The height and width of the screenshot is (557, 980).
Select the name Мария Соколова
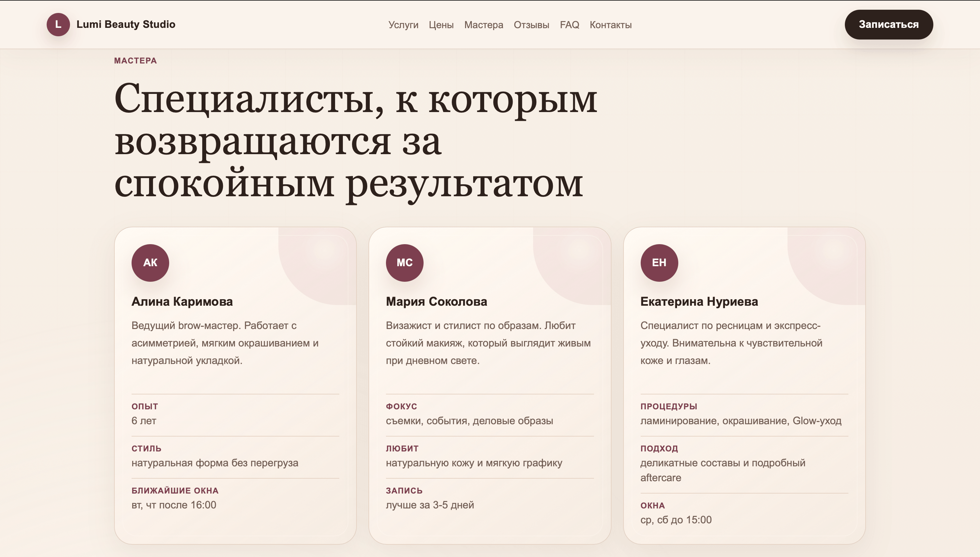click(437, 301)
